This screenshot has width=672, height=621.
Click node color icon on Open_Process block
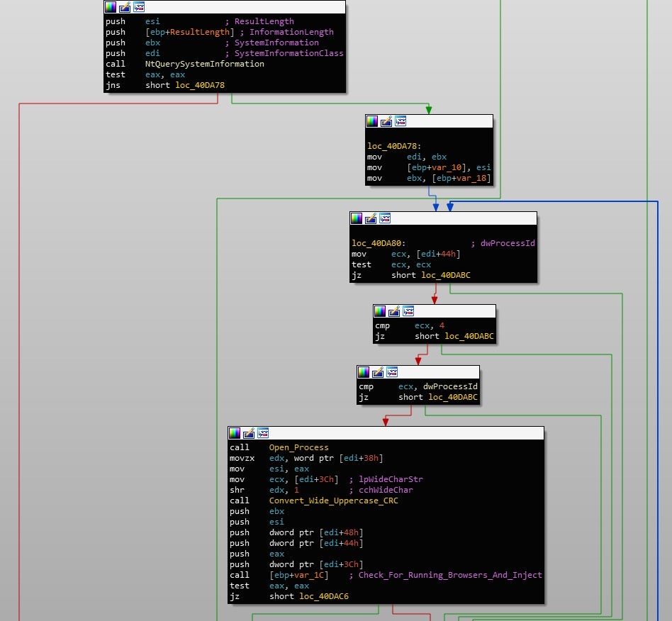coord(235,433)
